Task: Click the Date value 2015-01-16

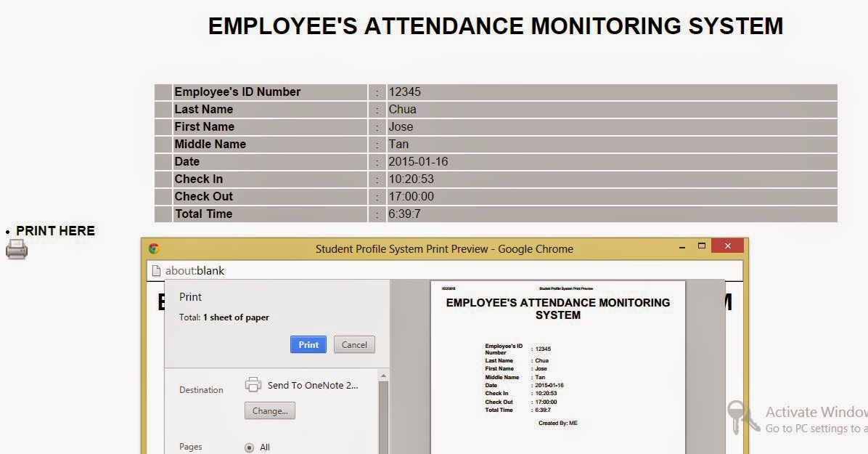Action: click(418, 162)
